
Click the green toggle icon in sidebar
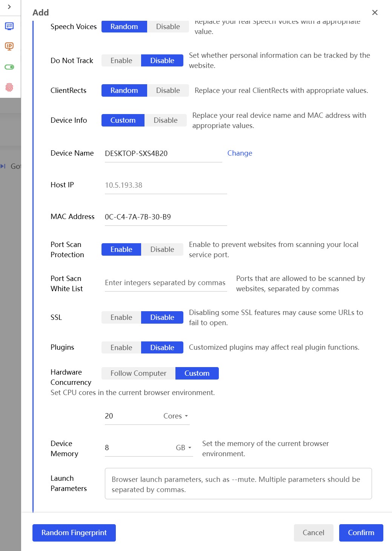tap(9, 67)
